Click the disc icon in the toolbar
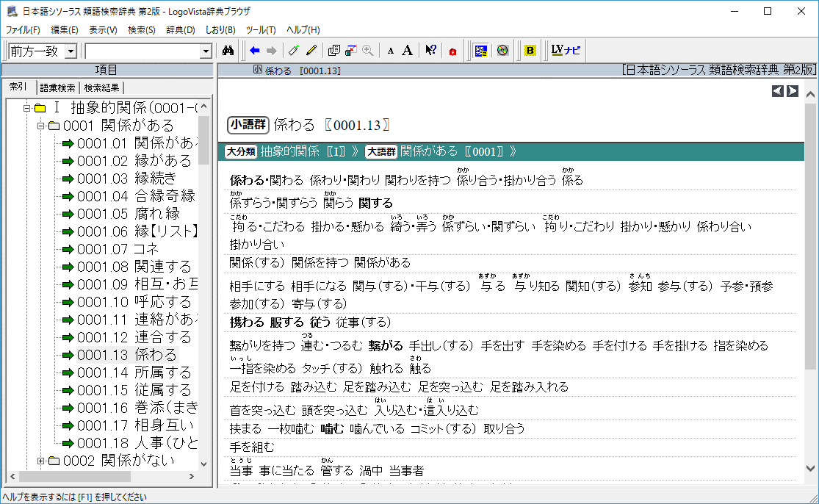This screenshot has height=504, width=819. (502, 51)
